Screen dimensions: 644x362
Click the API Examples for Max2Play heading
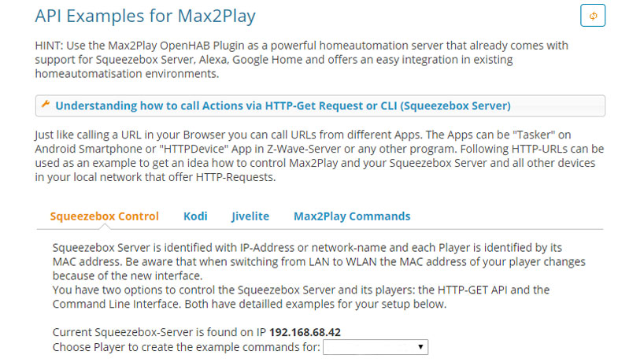click(x=146, y=16)
